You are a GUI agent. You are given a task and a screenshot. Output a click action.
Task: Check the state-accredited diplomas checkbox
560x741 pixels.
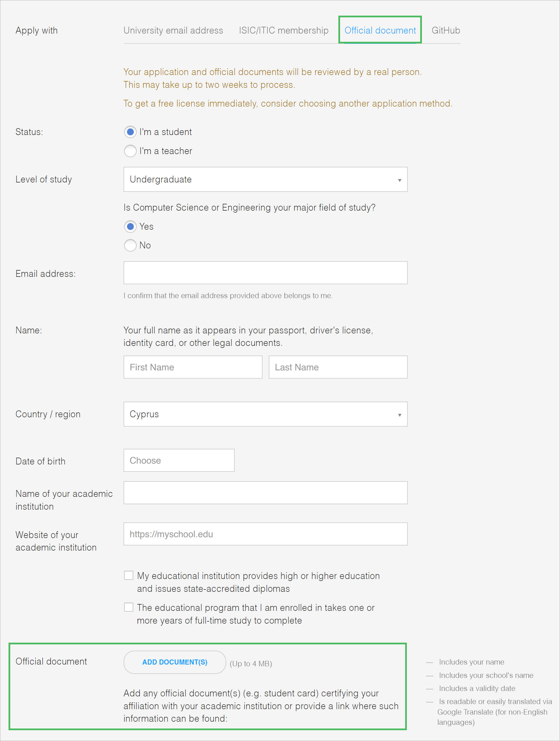point(129,576)
